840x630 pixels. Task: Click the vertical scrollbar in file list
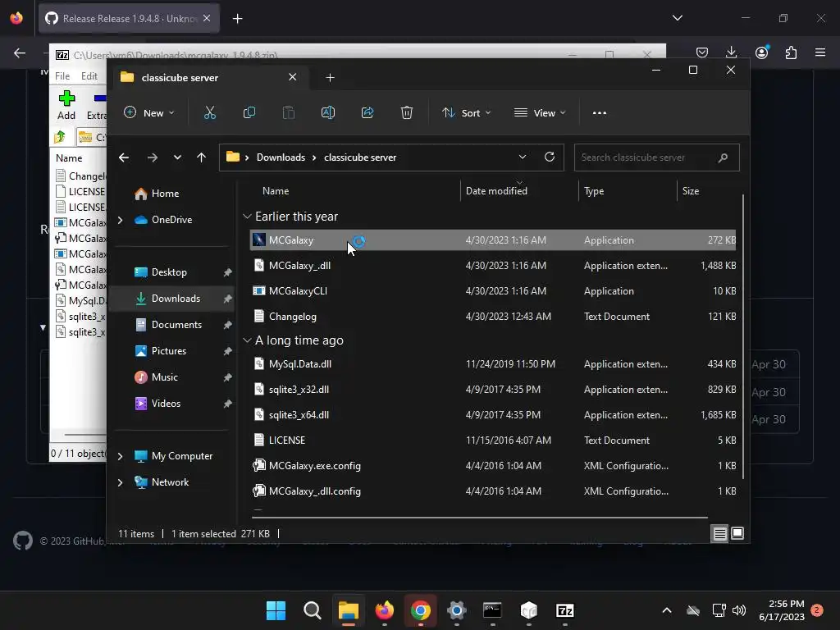[743, 337]
